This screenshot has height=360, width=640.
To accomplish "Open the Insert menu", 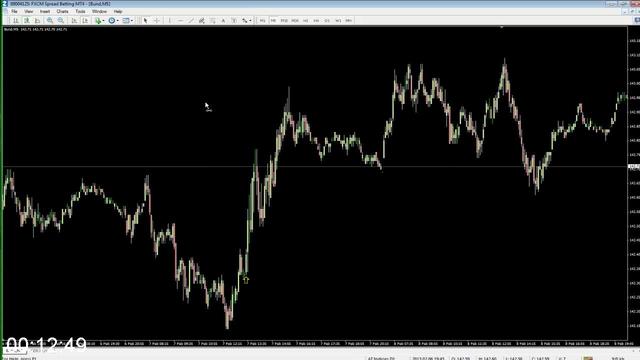I will tap(44, 11).
